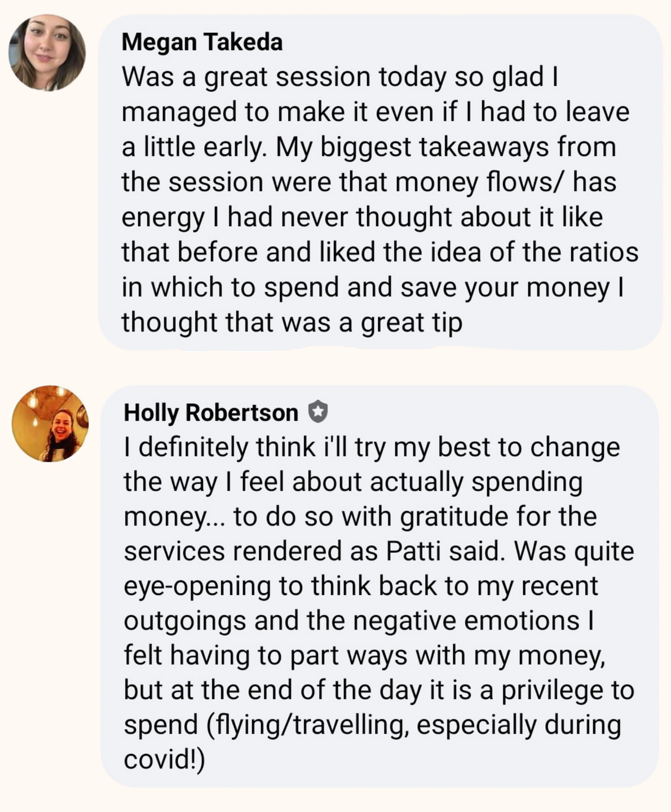Select Holly Robertson's comment bubble
The image size is (671, 812).
tap(379, 586)
